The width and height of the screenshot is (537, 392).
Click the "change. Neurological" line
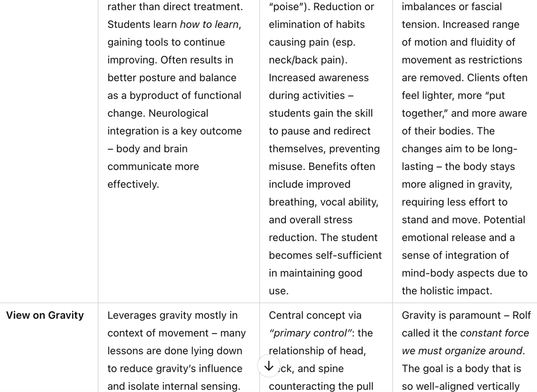[158, 113]
